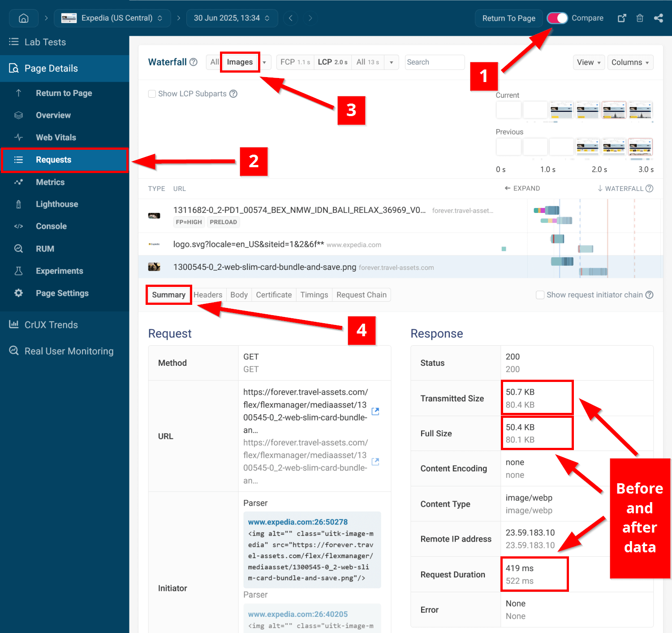Open the Lighthouse section
The width and height of the screenshot is (672, 633).
[65, 204]
